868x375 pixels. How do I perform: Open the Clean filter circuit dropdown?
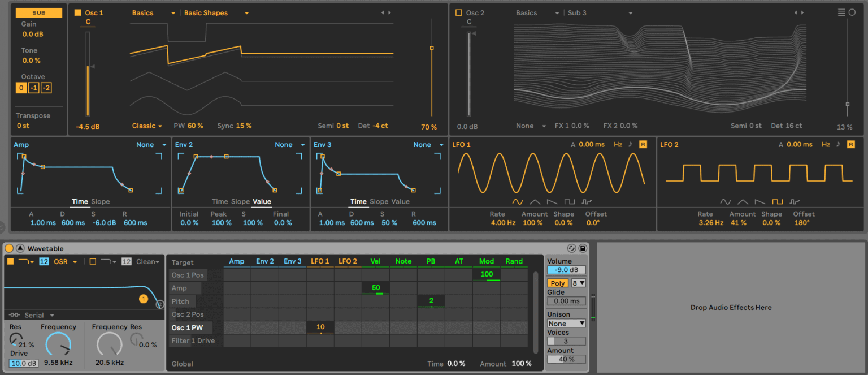pyautogui.click(x=147, y=262)
